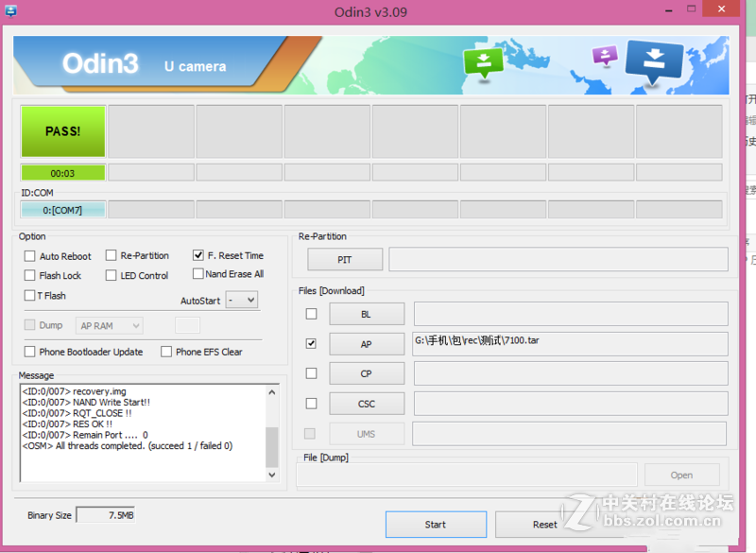This screenshot has width=756, height=553.
Task: Click the large blue download icon
Action: point(654,61)
